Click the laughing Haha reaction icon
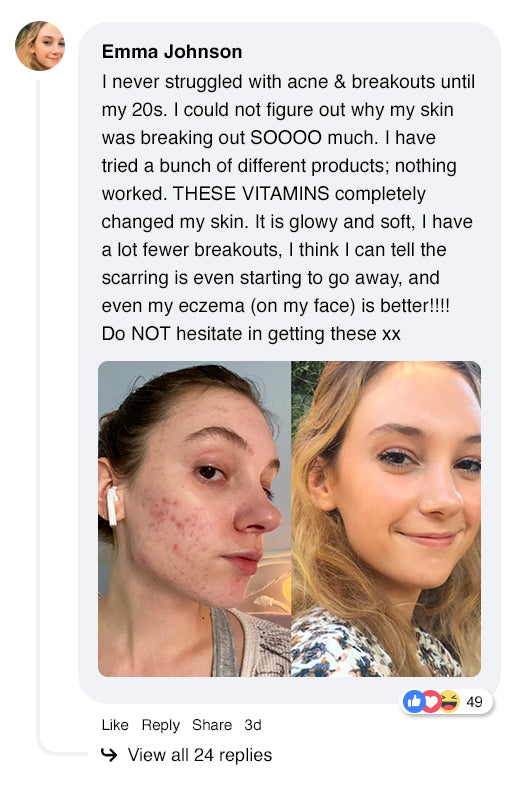 pyautogui.click(x=449, y=701)
